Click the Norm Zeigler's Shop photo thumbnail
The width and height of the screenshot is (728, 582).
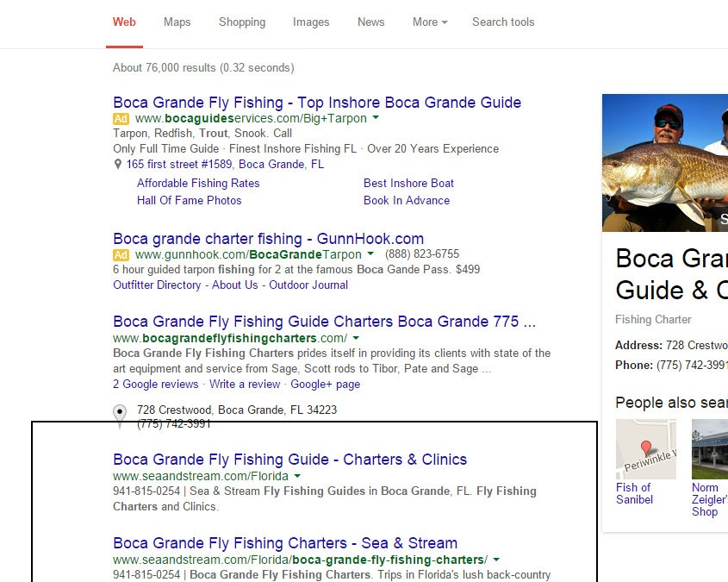click(710, 448)
